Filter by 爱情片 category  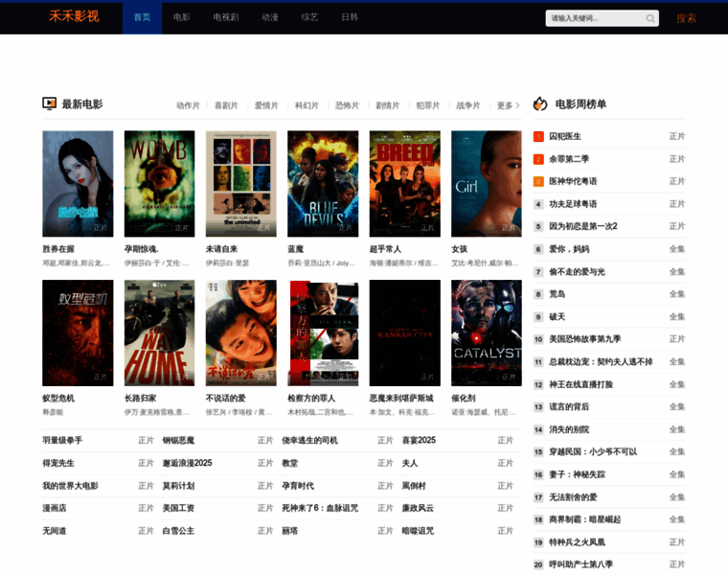266,105
